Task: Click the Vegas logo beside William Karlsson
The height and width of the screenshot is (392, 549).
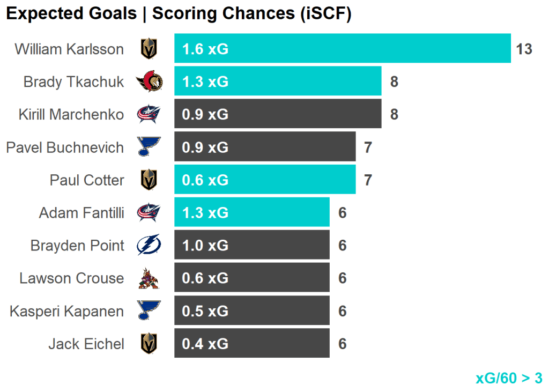Action: pos(149,49)
